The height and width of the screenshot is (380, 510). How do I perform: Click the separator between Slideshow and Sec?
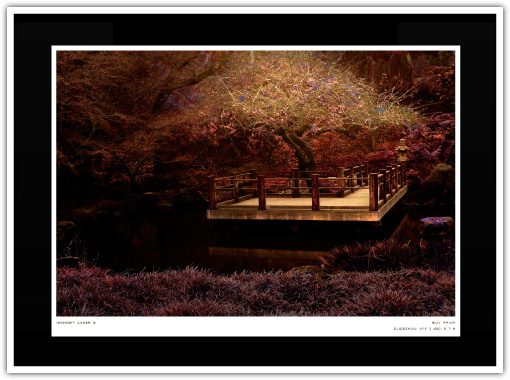430,329
